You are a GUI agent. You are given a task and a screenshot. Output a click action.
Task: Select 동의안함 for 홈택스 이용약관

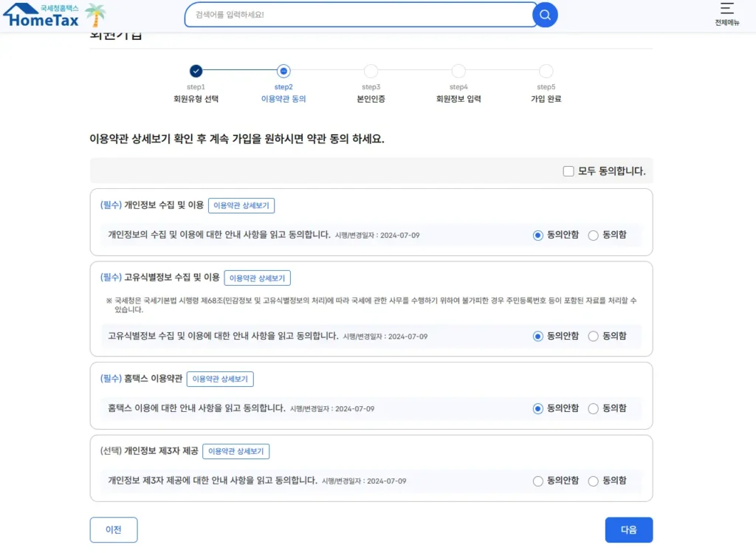click(537, 408)
